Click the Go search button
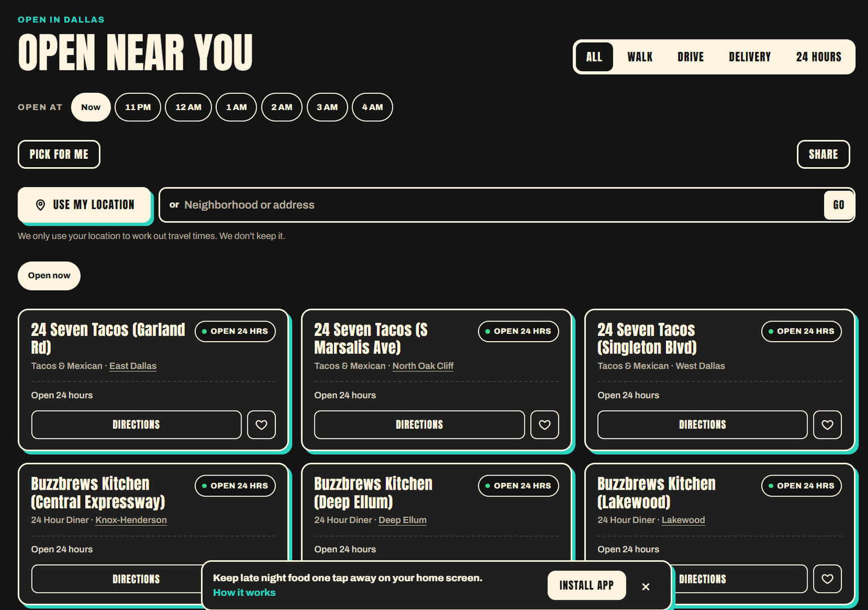Image resolution: width=868 pixels, height=610 pixels. pyautogui.click(x=839, y=205)
